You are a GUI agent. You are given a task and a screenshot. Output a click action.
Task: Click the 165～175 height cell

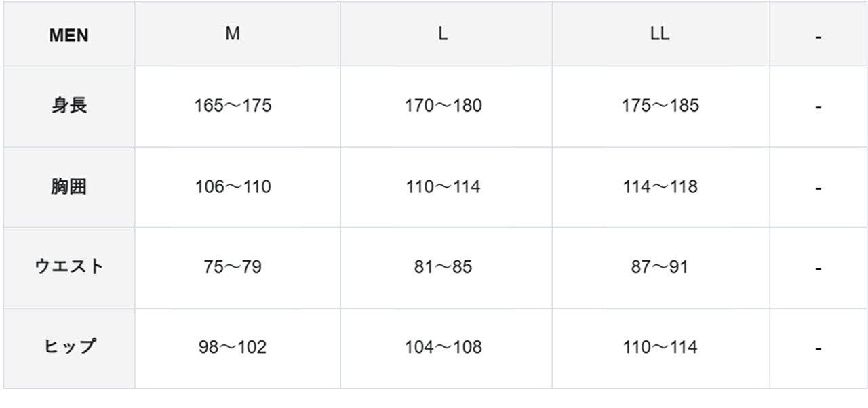click(x=233, y=106)
